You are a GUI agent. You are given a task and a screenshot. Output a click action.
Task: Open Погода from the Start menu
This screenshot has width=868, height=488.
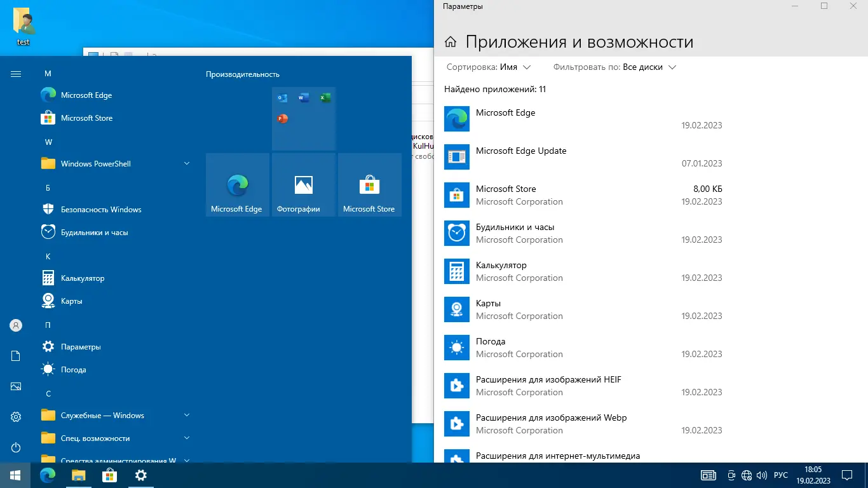tap(72, 369)
